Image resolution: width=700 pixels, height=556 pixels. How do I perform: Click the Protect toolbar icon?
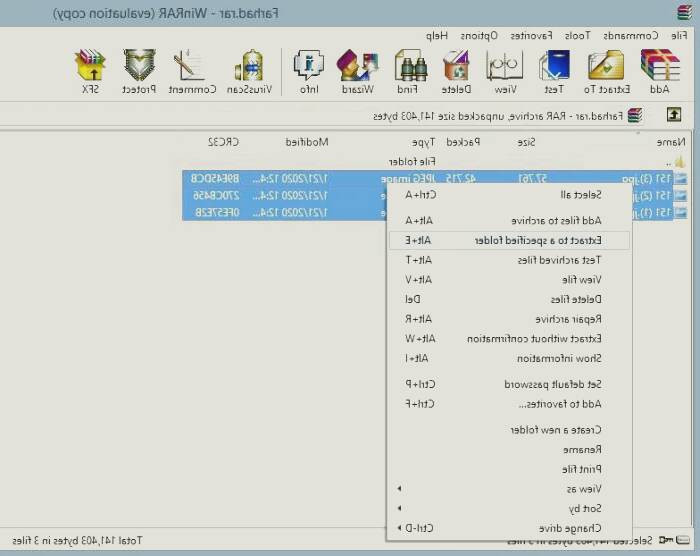pyautogui.click(x=140, y=70)
